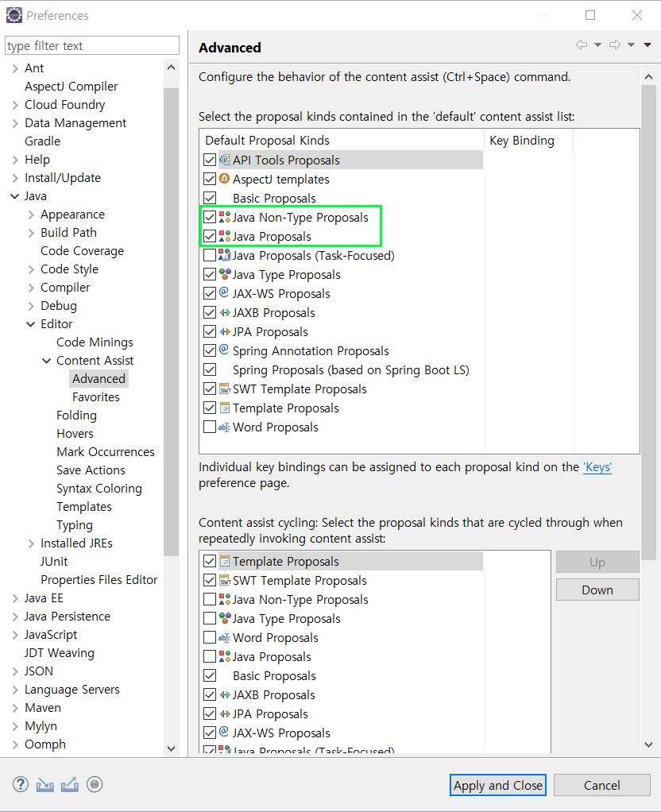The image size is (661, 812).
Task: Click Template Proposals icon in default list
Action: pos(225,408)
